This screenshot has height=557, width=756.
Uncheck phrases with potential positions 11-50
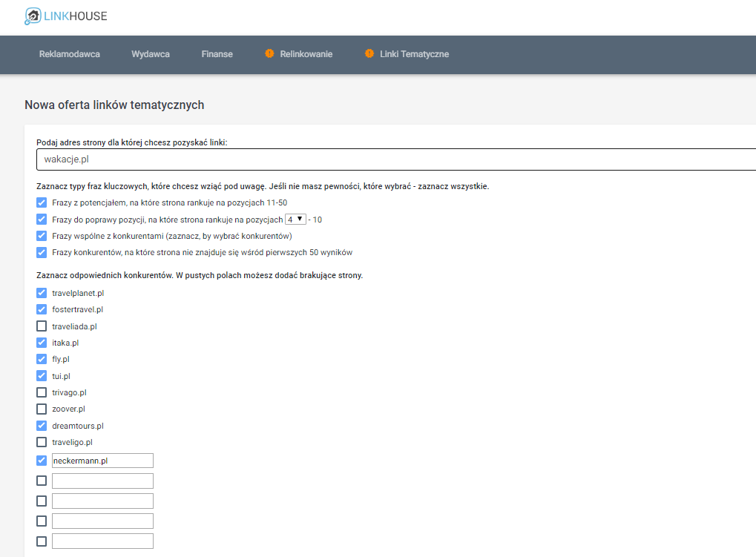pos(42,203)
